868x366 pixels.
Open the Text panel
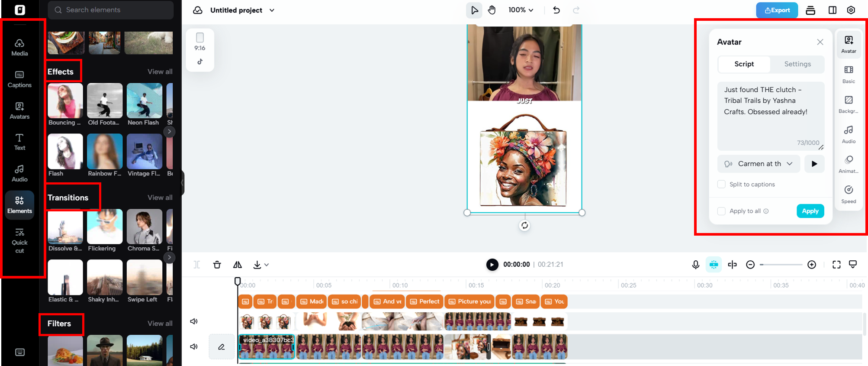coord(19,142)
